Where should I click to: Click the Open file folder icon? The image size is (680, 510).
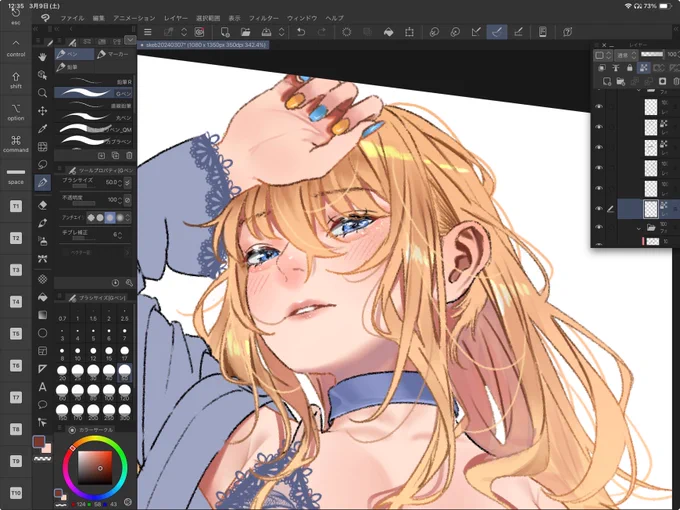(x=245, y=32)
